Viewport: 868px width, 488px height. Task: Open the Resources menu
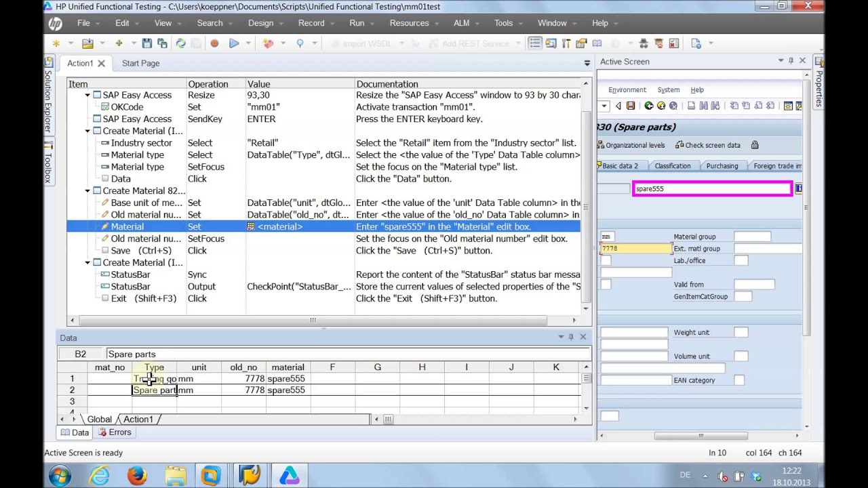pos(409,23)
